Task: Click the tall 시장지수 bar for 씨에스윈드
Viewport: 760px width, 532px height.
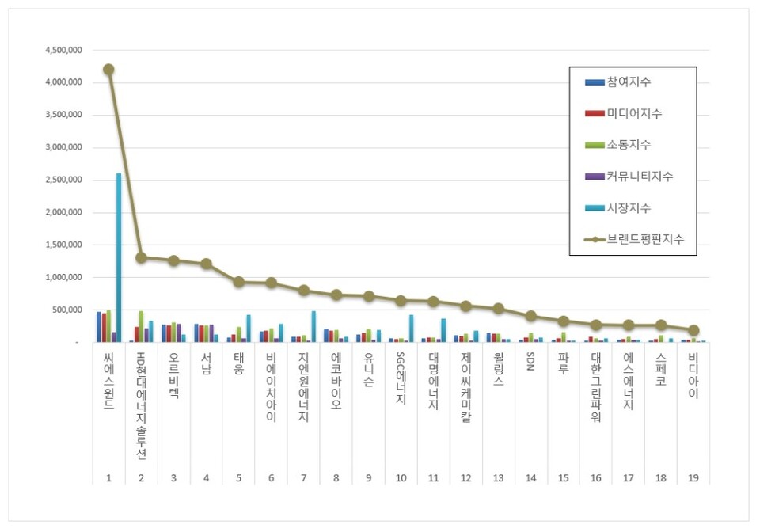Action: [x=119, y=257]
